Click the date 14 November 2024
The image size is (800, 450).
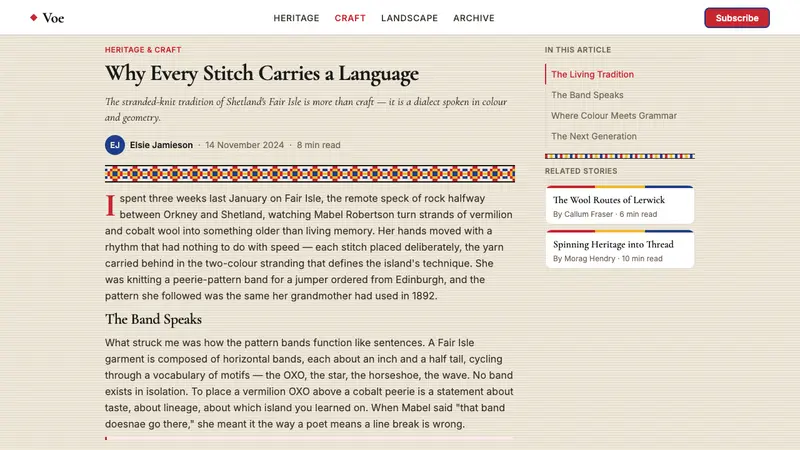244,145
